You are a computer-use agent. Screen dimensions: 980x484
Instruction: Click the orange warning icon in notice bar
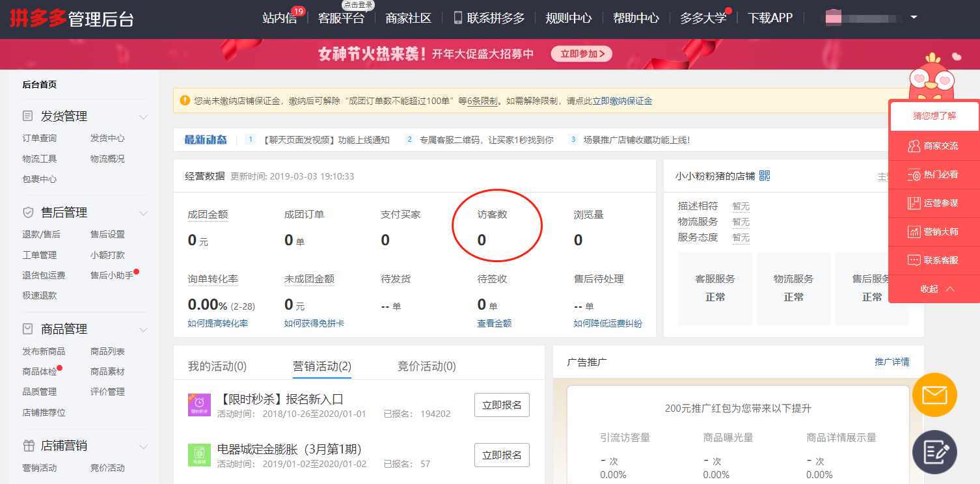point(185,100)
